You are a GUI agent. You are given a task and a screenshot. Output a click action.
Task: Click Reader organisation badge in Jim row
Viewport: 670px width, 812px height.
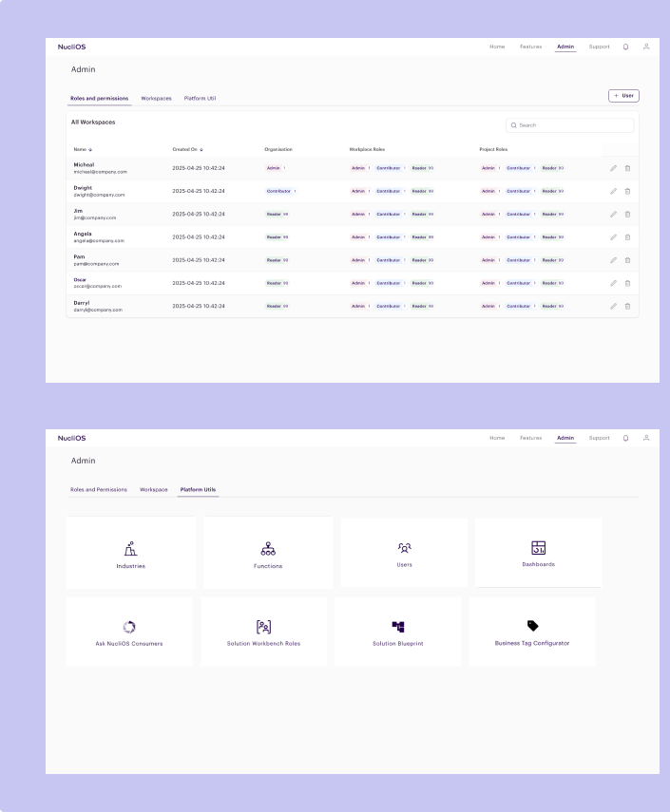(x=278, y=214)
